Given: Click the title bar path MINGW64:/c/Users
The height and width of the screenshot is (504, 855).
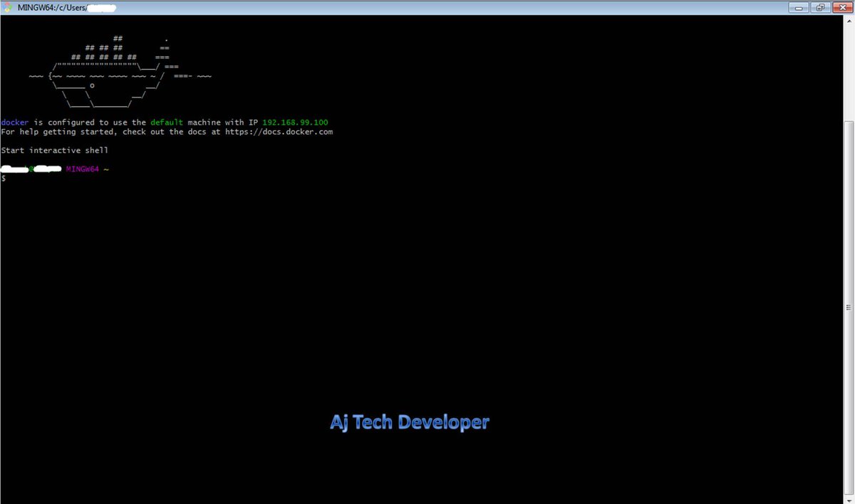Looking at the screenshot, I should point(53,7).
